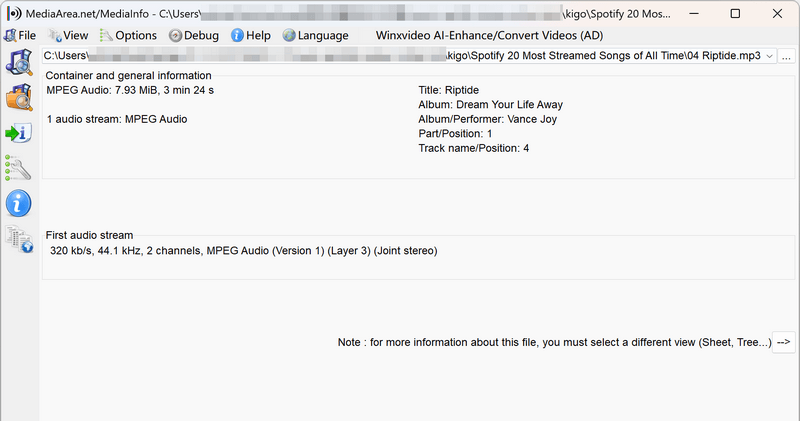Minimize the MediaInfo window

694,14
